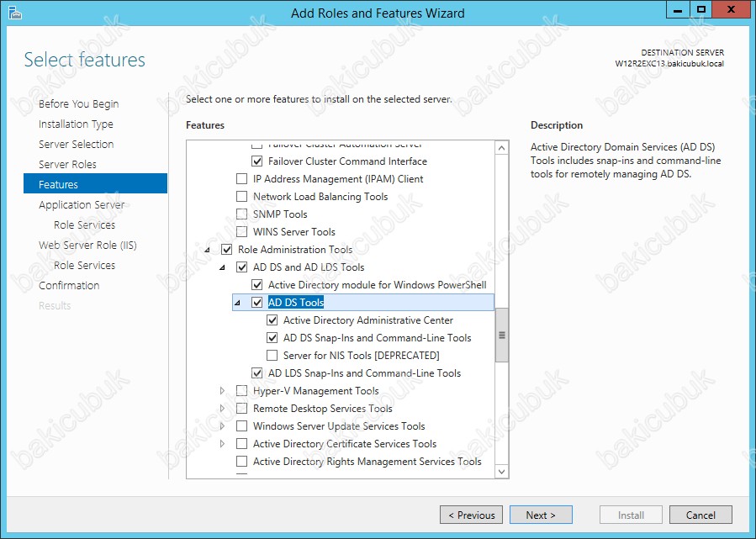Open the Web Server Role (IIS) step
This screenshot has height=539, width=756.
87,246
